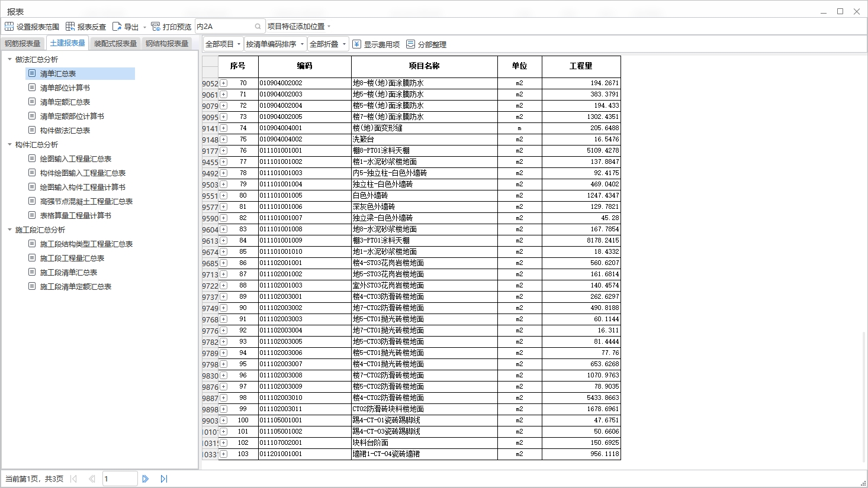
Task: Open the 项目特征添加位置 dropdown
Action: pyautogui.click(x=299, y=26)
